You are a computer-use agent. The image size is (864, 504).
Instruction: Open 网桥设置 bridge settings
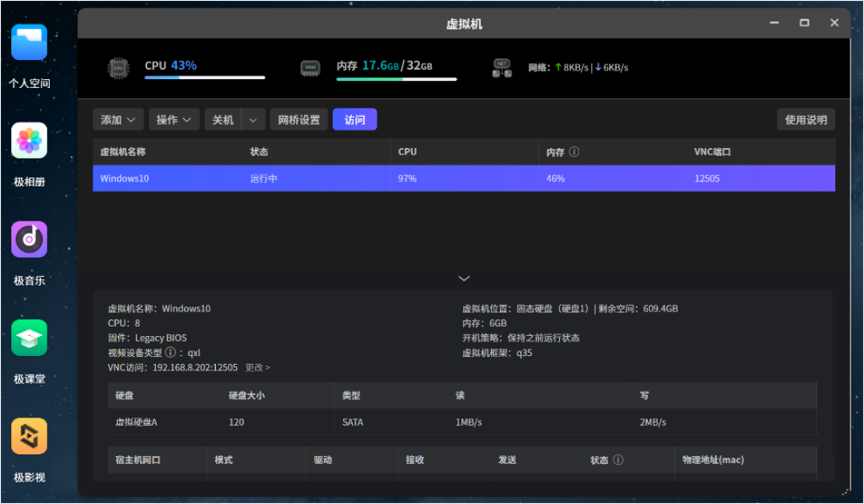click(298, 119)
